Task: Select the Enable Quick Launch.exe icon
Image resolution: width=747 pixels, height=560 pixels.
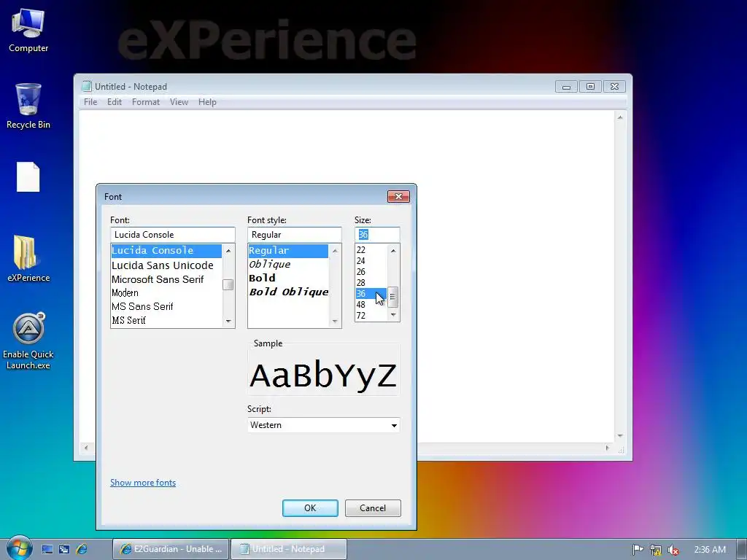Action: coord(28,341)
